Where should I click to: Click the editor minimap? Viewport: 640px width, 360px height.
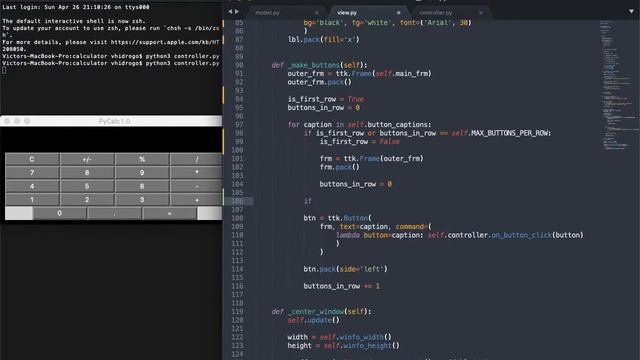[617, 86]
